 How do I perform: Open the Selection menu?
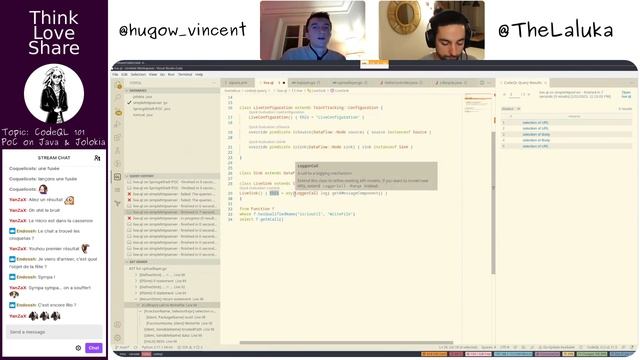coord(138,75)
